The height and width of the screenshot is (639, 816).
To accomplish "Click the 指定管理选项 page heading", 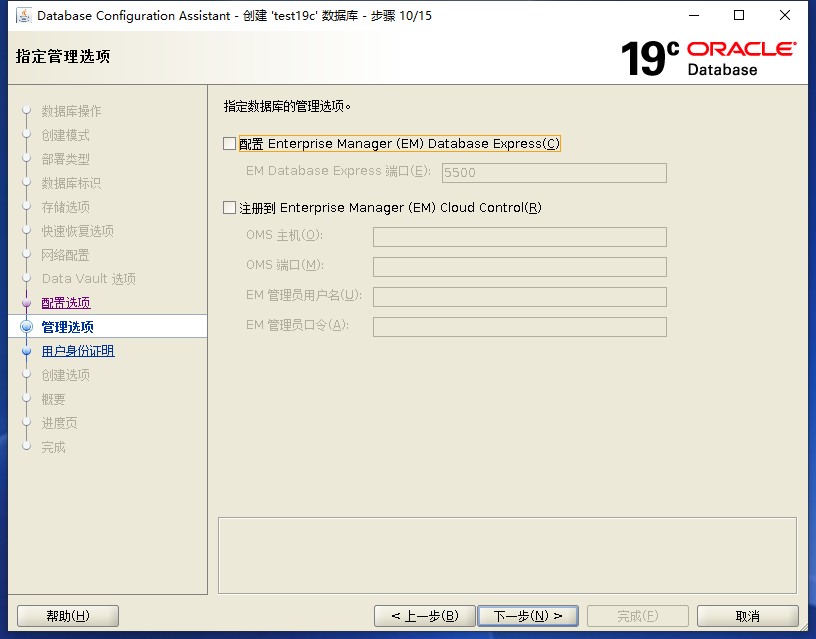I will tap(63, 56).
